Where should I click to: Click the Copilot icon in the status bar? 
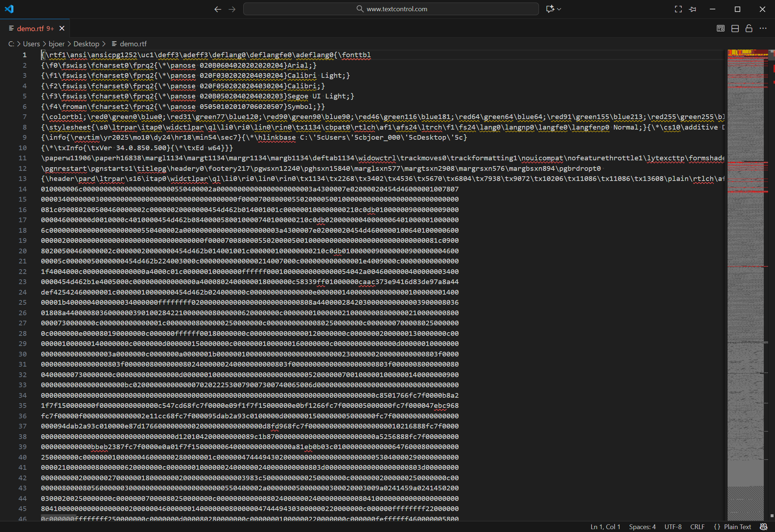coord(764,527)
